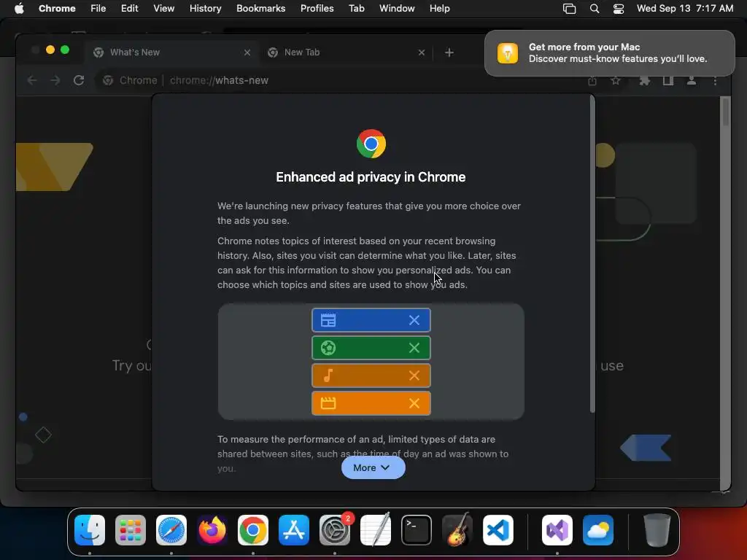Open System Settings in the dock

(334, 530)
